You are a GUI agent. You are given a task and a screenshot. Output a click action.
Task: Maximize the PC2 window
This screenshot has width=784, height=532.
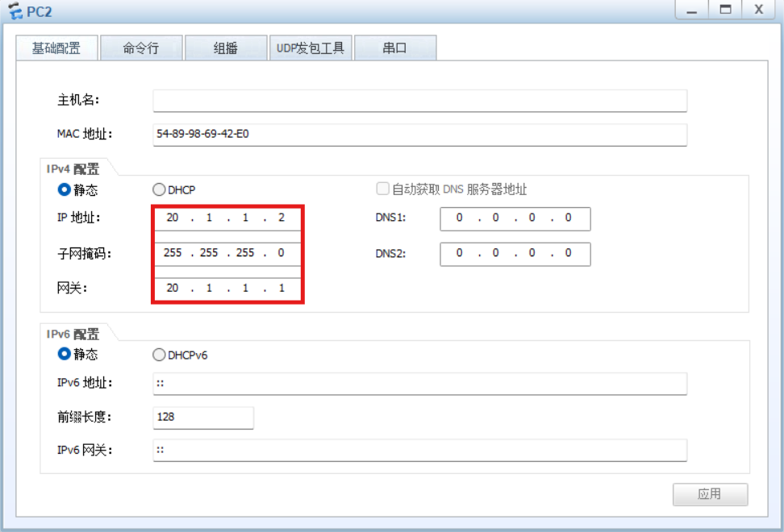[x=725, y=10]
